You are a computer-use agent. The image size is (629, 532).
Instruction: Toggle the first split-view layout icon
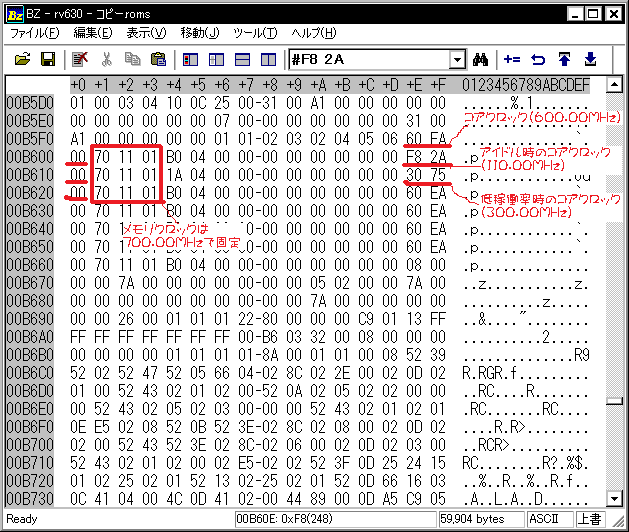coord(190,59)
